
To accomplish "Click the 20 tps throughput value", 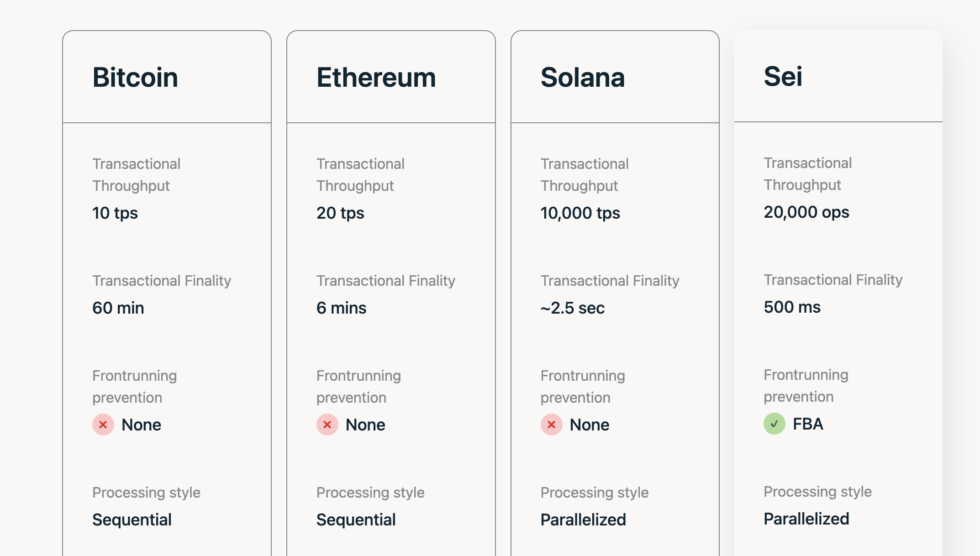I will click(x=340, y=213).
